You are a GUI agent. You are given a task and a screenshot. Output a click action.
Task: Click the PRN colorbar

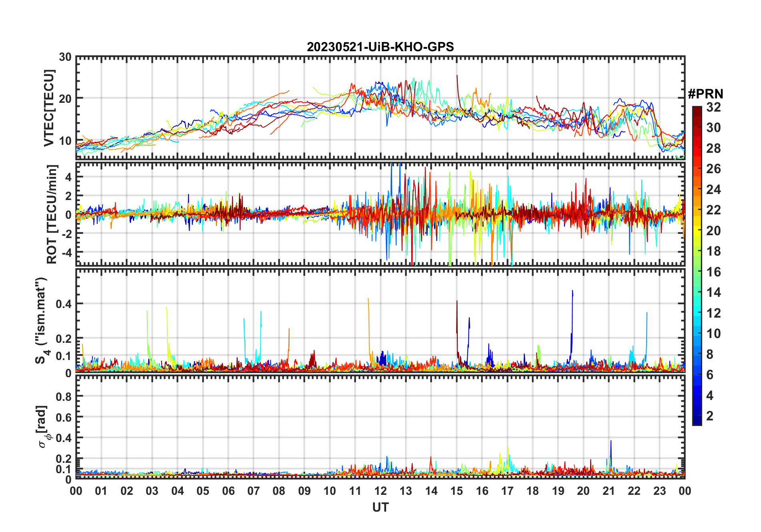tap(697, 266)
